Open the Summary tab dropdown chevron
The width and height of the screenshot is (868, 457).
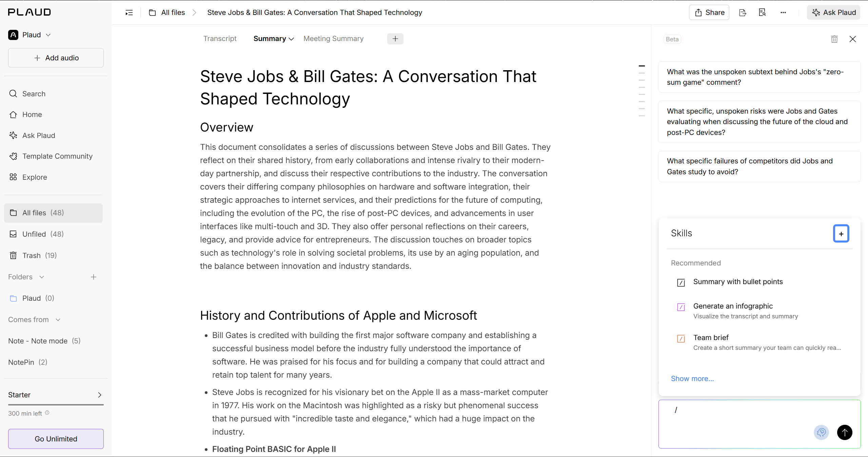point(291,39)
